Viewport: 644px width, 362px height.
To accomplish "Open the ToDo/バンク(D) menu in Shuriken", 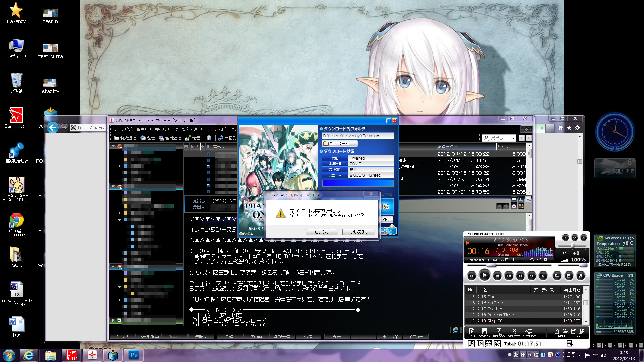I will [x=187, y=129].
